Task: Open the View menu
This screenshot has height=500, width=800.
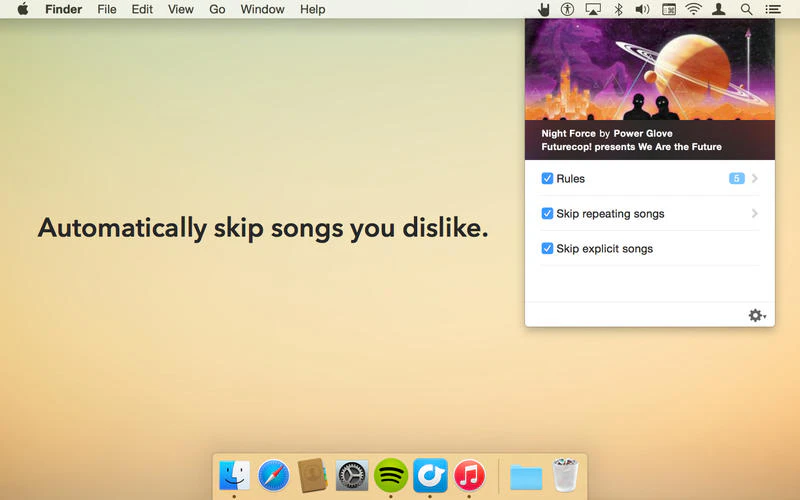Action: point(181,9)
